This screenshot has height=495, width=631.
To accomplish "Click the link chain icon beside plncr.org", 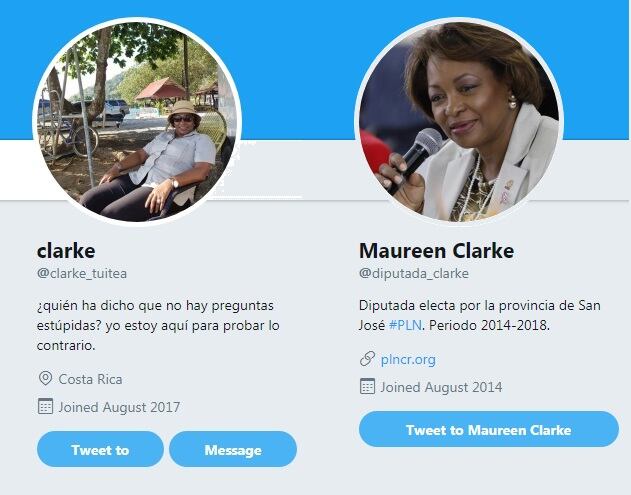I will tap(367, 358).
